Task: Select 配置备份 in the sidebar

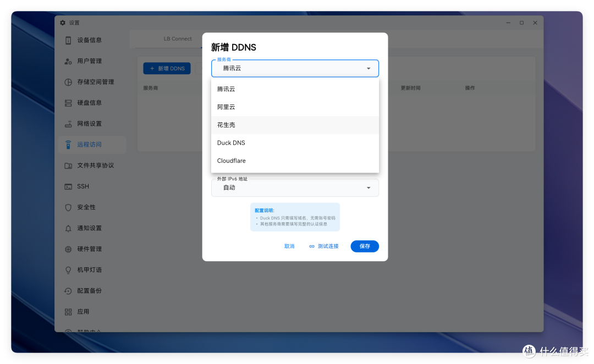Action: tap(92, 291)
